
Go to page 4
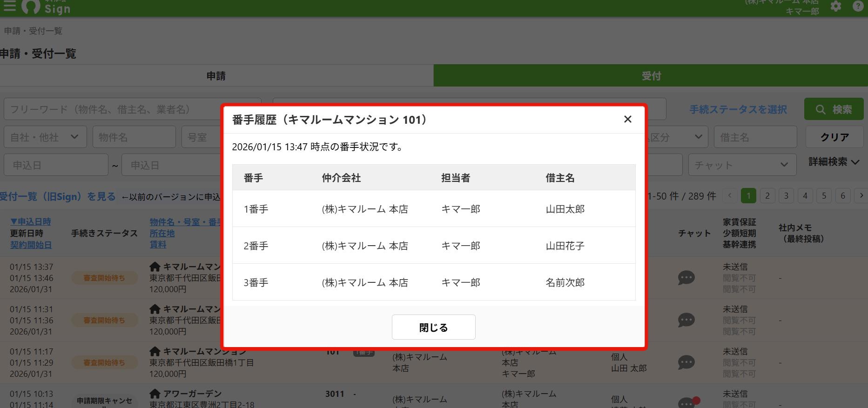pyautogui.click(x=805, y=196)
